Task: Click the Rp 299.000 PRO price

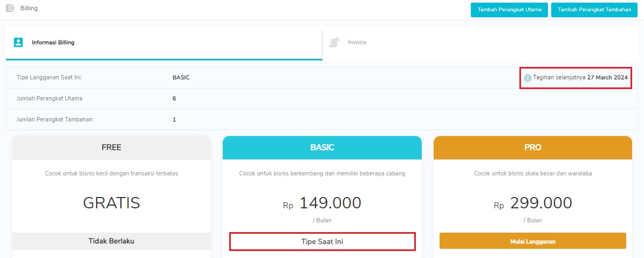Action: 533,203
